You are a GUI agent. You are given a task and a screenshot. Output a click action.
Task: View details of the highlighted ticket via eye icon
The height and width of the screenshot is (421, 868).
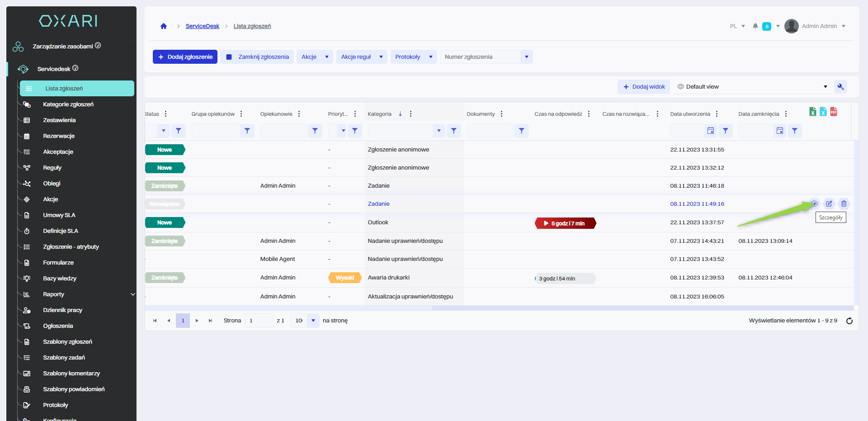click(814, 204)
